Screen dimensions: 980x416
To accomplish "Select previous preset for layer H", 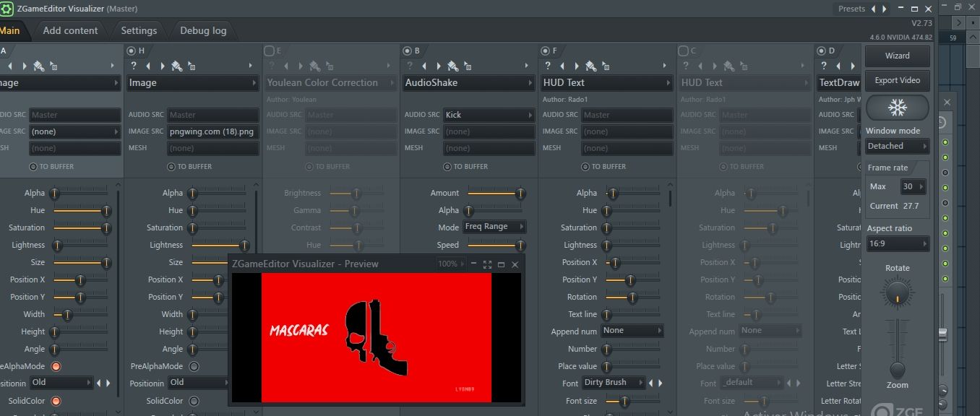I will tap(148, 66).
